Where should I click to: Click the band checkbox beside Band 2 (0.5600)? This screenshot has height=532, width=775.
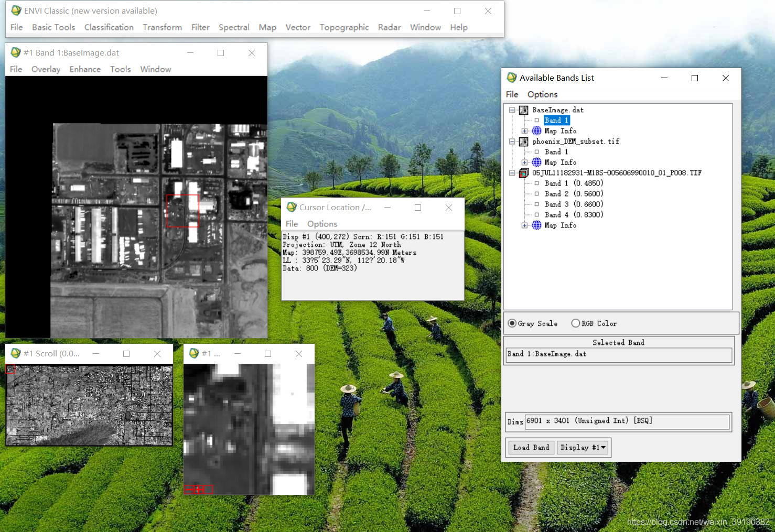tap(536, 194)
